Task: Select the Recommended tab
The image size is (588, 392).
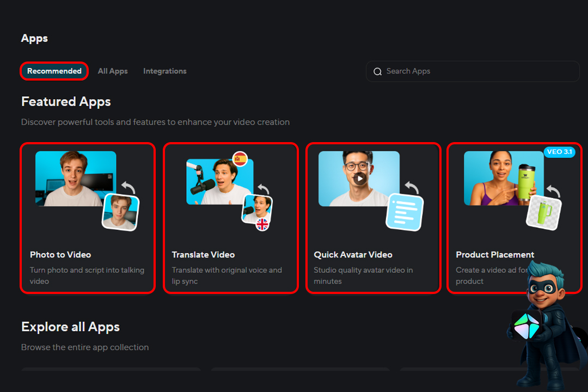Action: pyautogui.click(x=54, y=71)
